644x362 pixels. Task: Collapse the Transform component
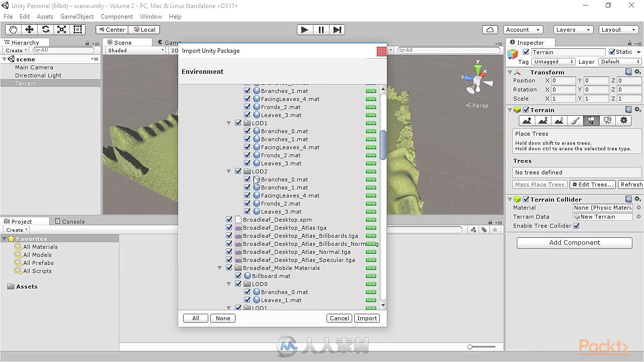[510, 72]
